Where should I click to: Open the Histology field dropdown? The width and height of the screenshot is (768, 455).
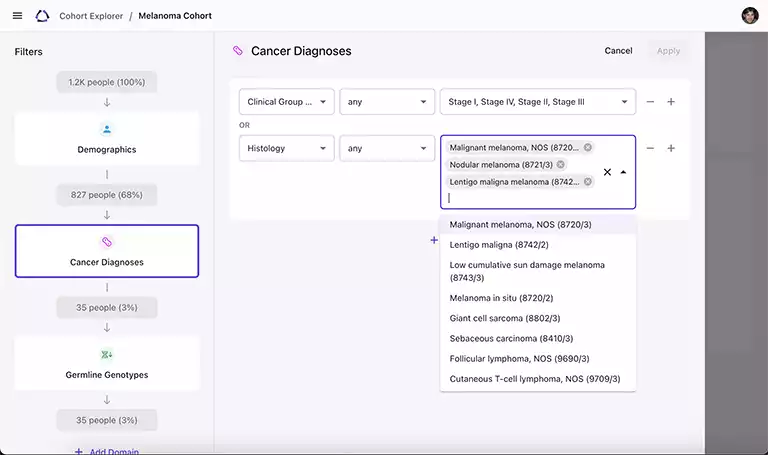[x=286, y=148]
